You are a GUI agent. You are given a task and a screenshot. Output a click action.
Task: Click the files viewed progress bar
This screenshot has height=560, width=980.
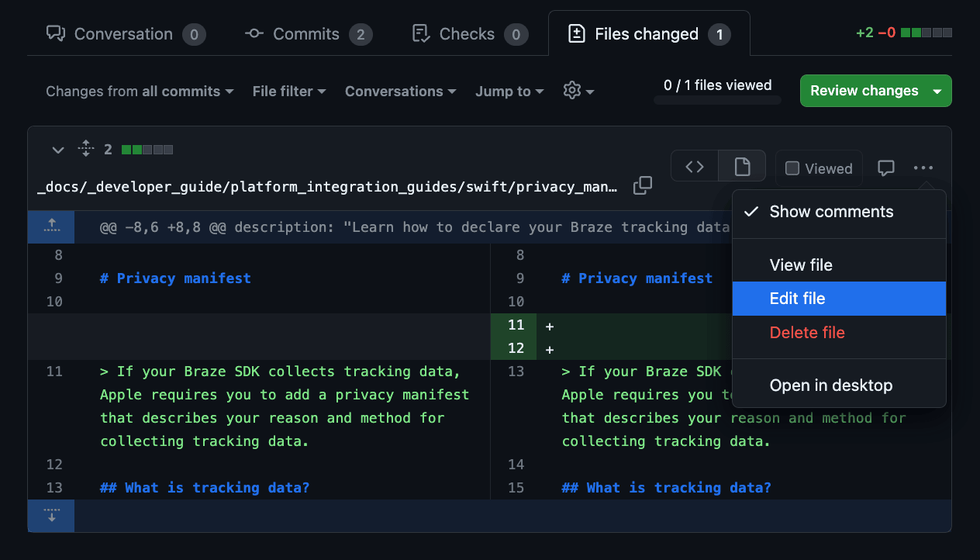[x=717, y=99]
